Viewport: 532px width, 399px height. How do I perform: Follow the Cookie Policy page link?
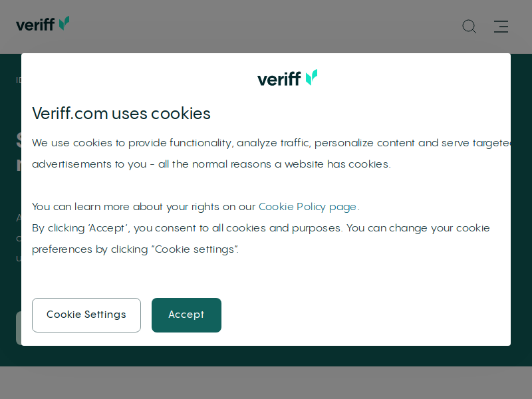tap(307, 207)
